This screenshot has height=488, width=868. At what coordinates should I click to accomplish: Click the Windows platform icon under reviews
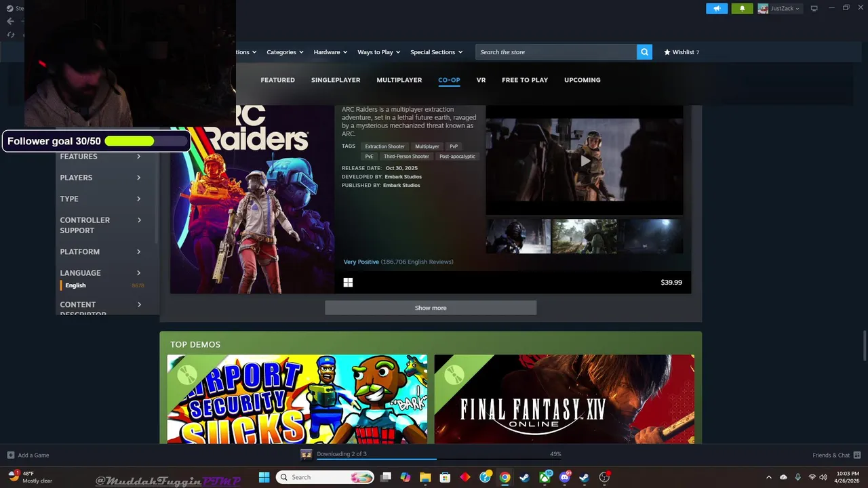[348, 282]
